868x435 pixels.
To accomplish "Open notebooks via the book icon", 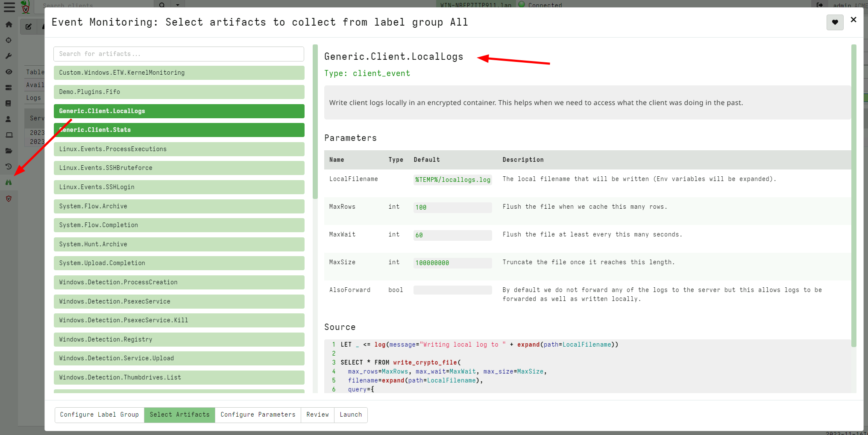I will tap(9, 103).
